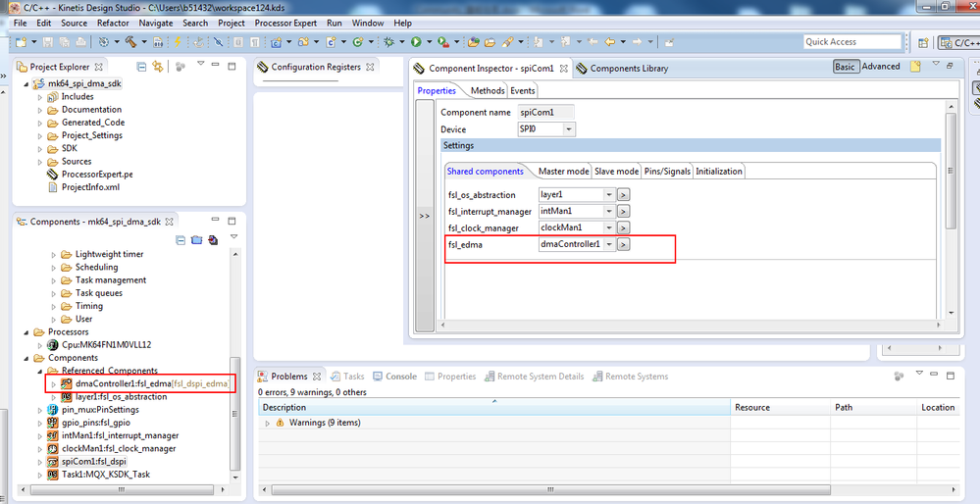Click the go-to arrow beside intMan1
This screenshot has height=504, width=980.
(x=623, y=211)
